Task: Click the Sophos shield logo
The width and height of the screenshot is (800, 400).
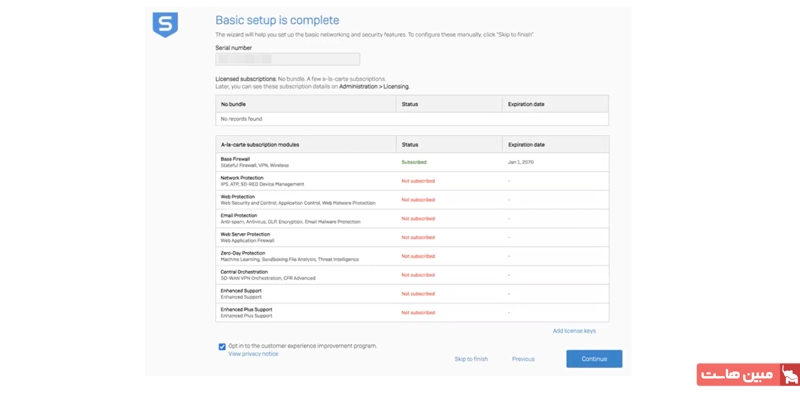Action: tap(165, 25)
